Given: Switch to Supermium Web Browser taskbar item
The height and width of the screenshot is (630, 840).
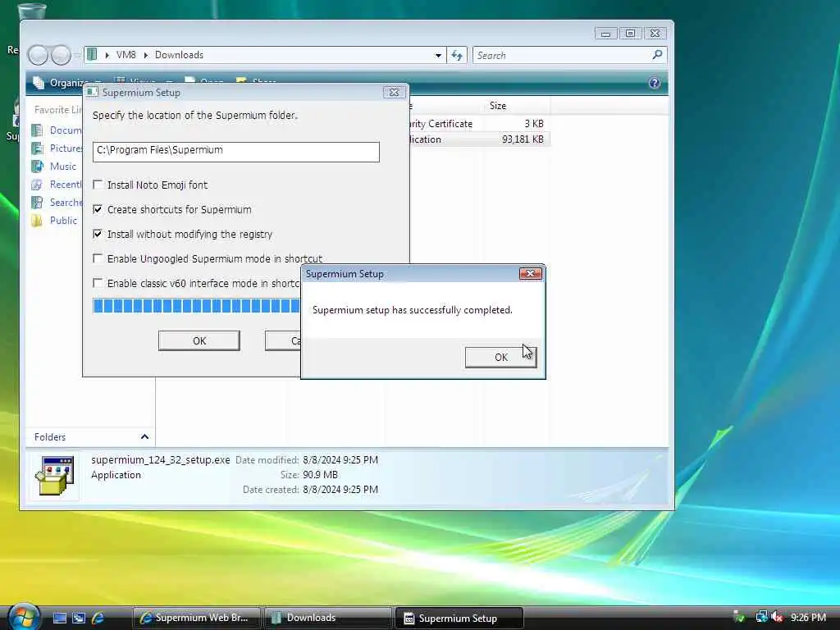Looking at the screenshot, I should (x=196, y=618).
